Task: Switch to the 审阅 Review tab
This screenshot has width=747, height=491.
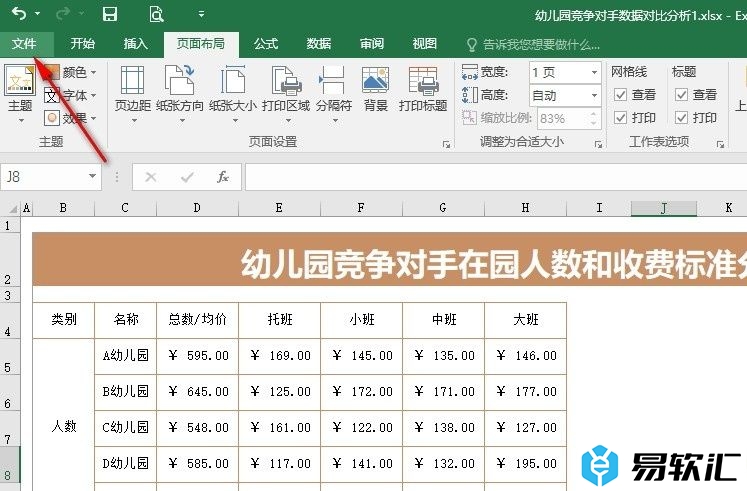Action: pyautogui.click(x=372, y=44)
